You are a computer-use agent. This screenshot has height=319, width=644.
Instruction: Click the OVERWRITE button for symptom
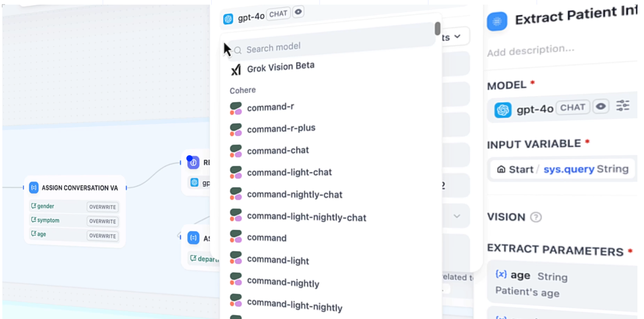click(x=103, y=222)
